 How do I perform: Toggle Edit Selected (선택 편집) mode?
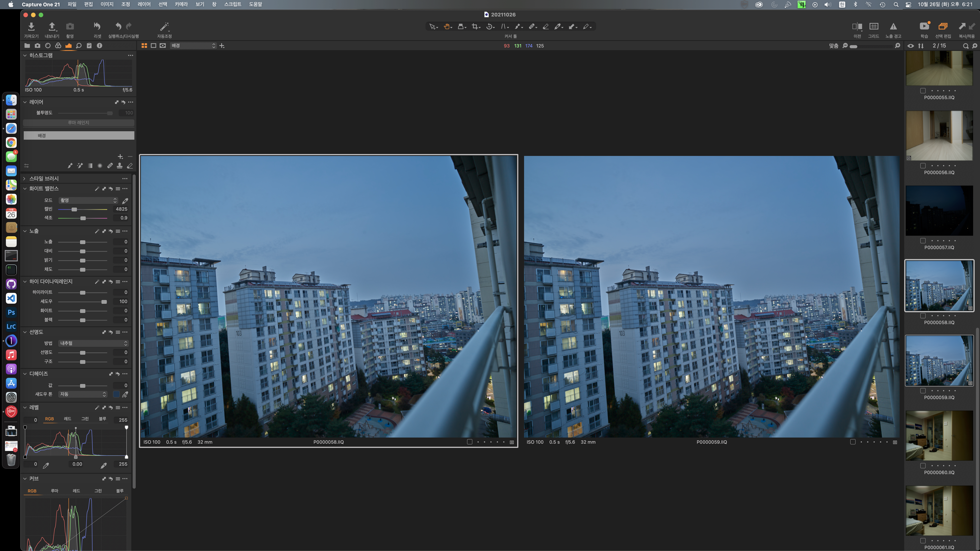[943, 26]
